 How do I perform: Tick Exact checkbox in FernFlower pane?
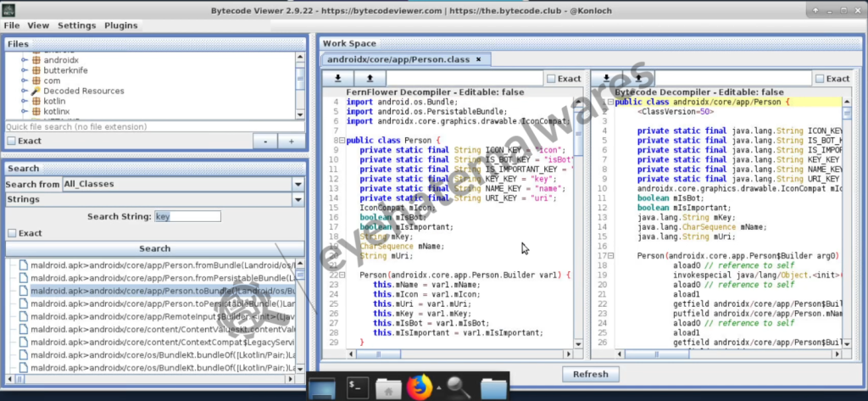[x=551, y=79]
